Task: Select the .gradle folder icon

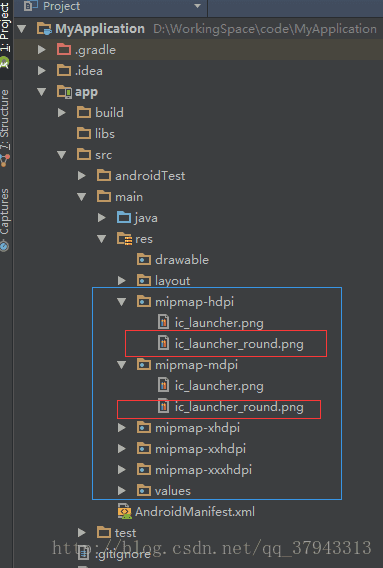Action: [64, 49]
